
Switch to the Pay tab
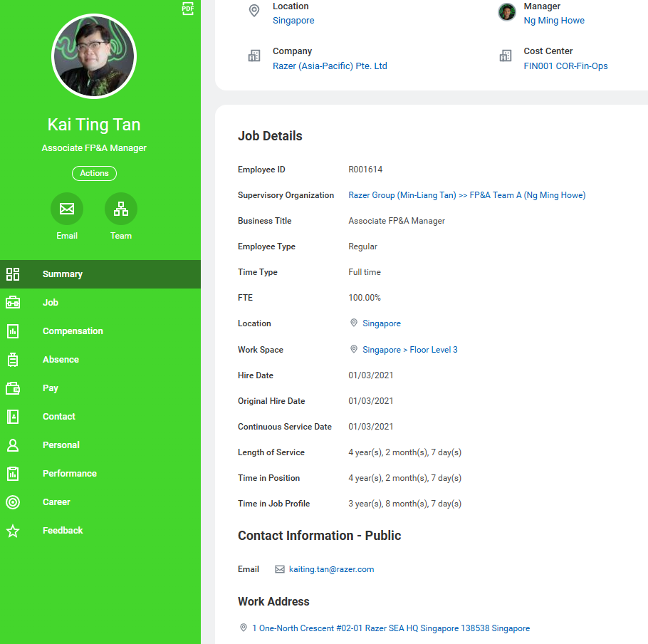[100, 388]
